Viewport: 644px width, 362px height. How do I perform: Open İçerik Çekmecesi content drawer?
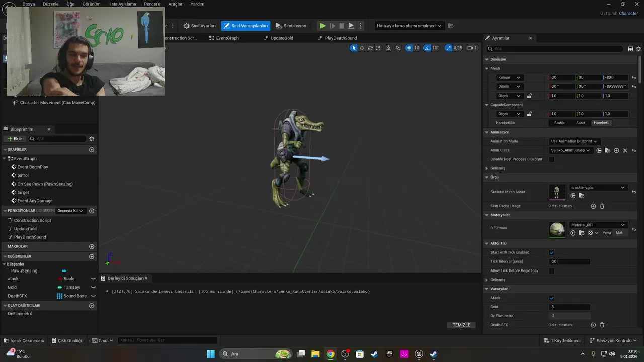pyautogui.click(x=24, y=341)
